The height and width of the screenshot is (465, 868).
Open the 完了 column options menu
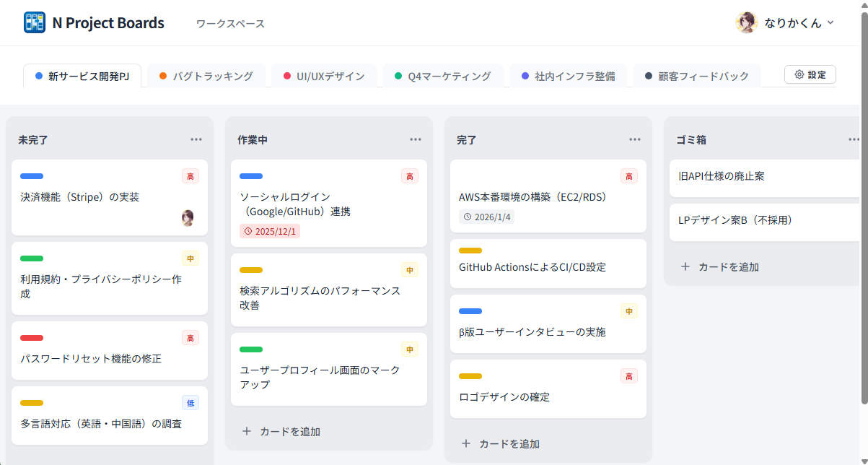(635, 139)
